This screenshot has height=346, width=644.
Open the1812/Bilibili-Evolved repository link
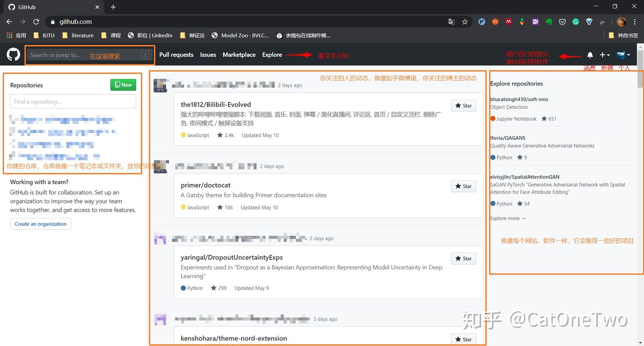click(216, 104)
